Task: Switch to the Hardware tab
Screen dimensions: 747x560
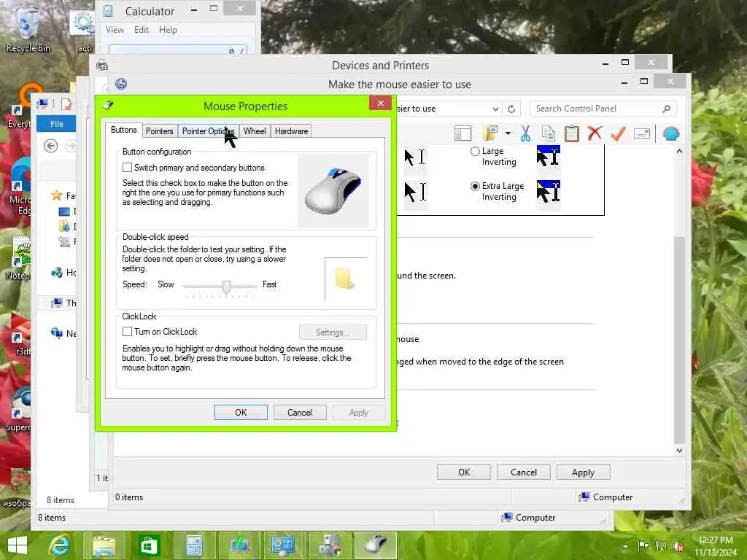Action: [291, 131]
